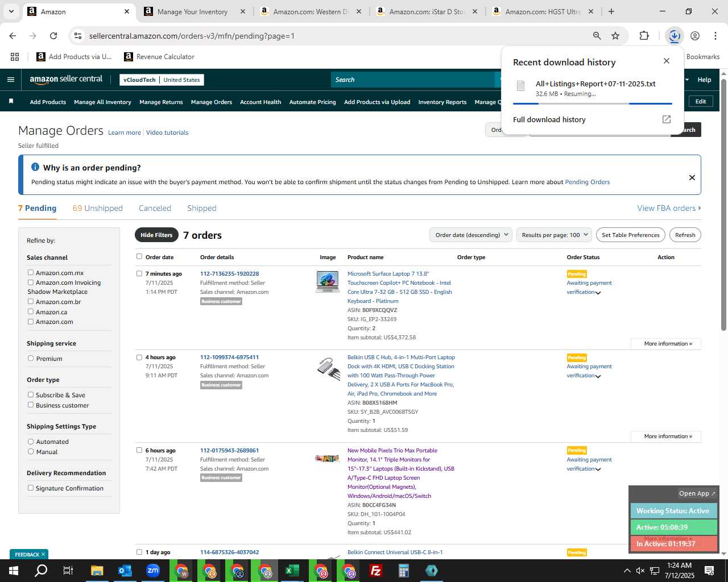Click the bookmark flag icon in navigation bar
Viewport: 728px width, 582px height.
point(11,101)
